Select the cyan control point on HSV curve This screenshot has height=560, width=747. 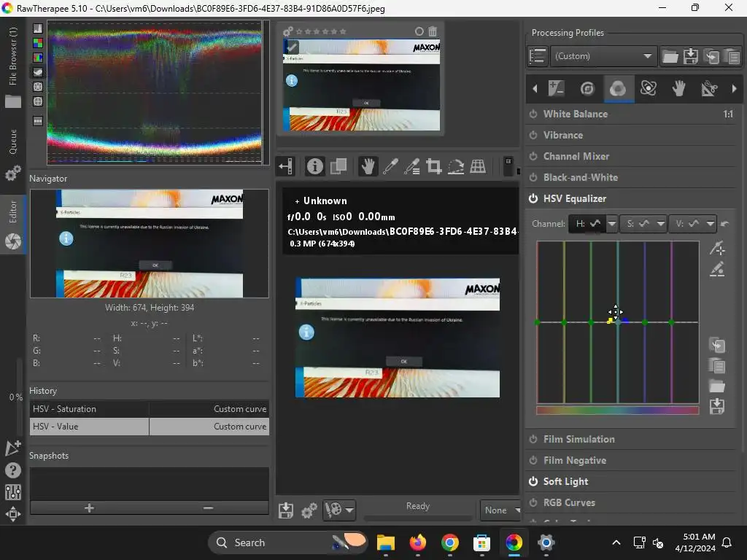(x=618, y=322)
